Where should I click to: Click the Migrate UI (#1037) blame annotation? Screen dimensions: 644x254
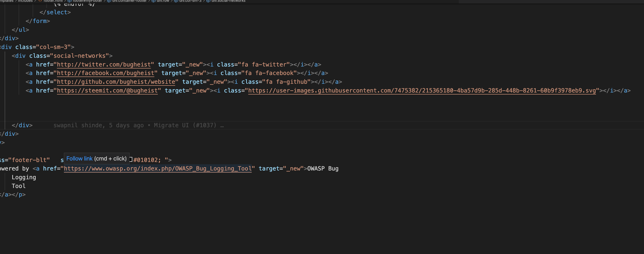[x=185, y=125]
